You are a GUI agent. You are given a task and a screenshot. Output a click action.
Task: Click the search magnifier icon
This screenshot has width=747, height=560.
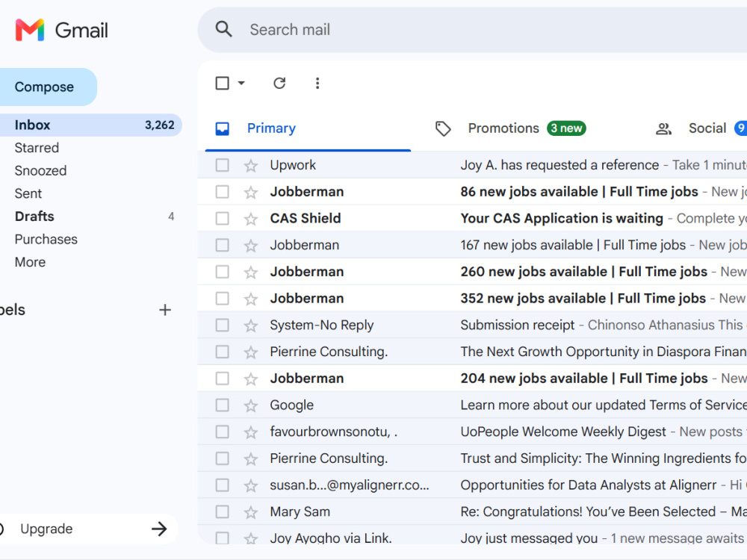[223, 30]
